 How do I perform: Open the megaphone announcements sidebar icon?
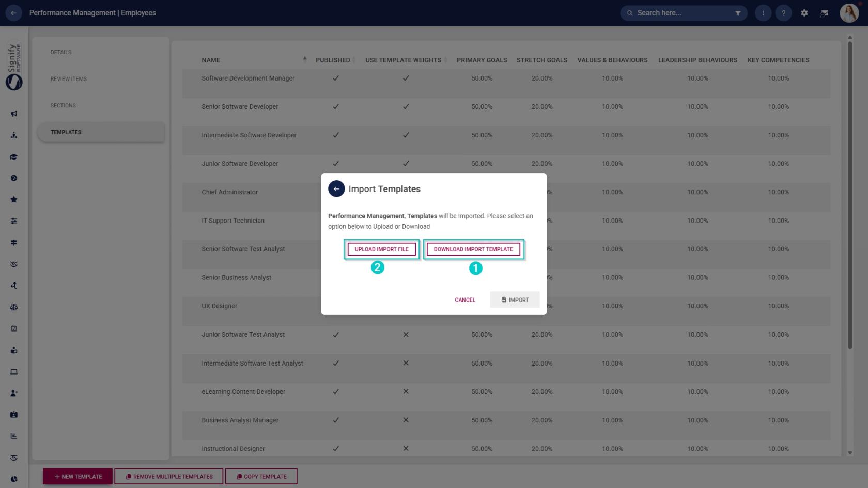(14, 114)
